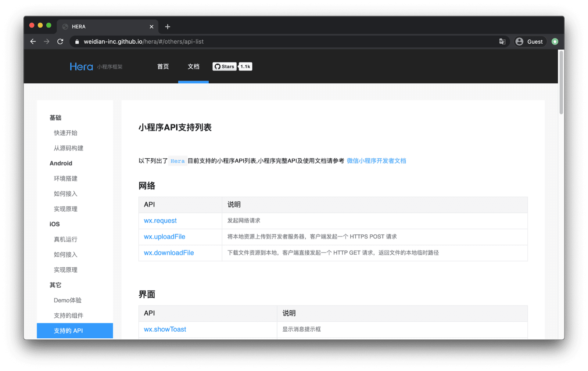Open the 快速开始 sidebar entry
This screenshot has height=371, width=588.
[x=65, y=133]
